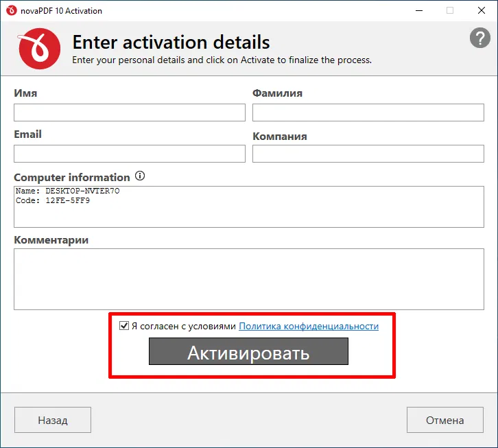
Task: Go back with the Назад button
Action: pos(53,420)
